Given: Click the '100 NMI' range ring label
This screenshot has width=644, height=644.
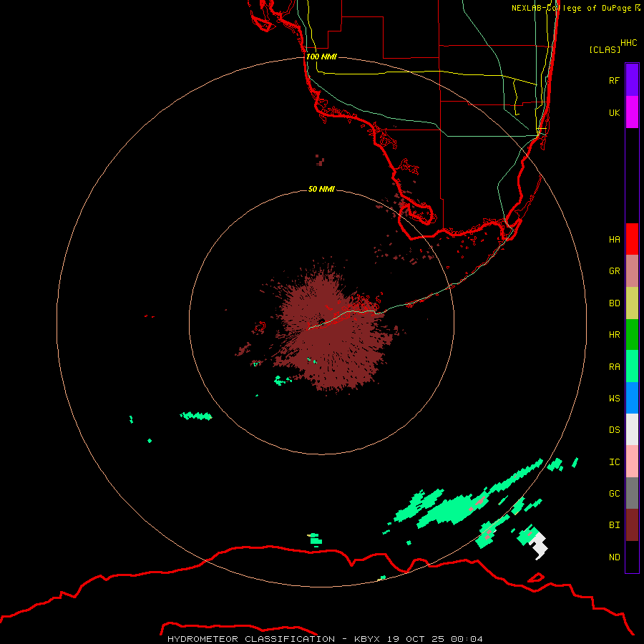Looking at the screenshot, I should (x=321, y=57).
